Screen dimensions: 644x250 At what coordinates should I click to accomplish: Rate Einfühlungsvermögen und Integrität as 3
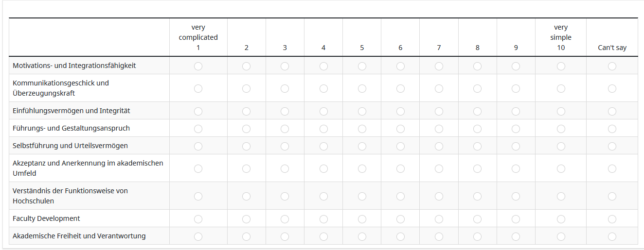285,111
